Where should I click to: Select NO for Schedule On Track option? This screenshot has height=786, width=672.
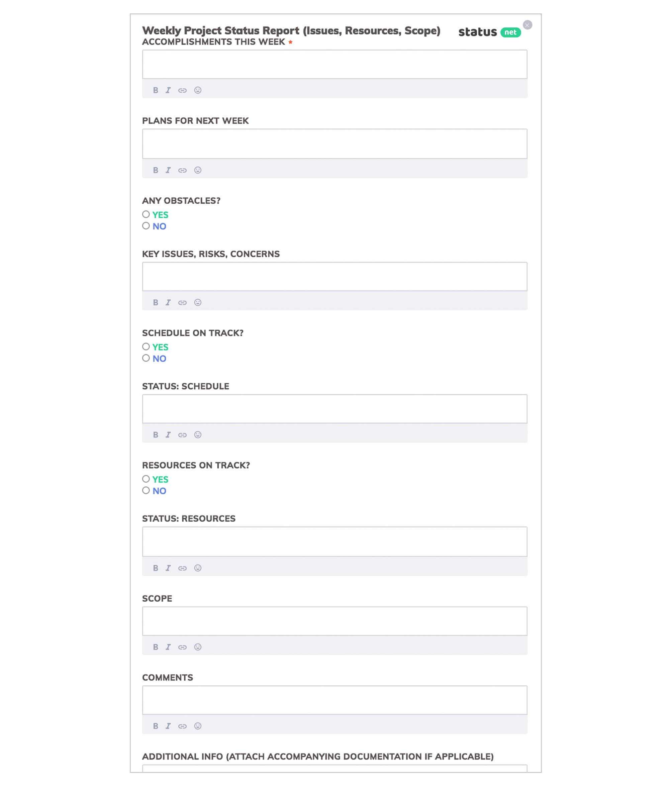[x=146, y=358]
